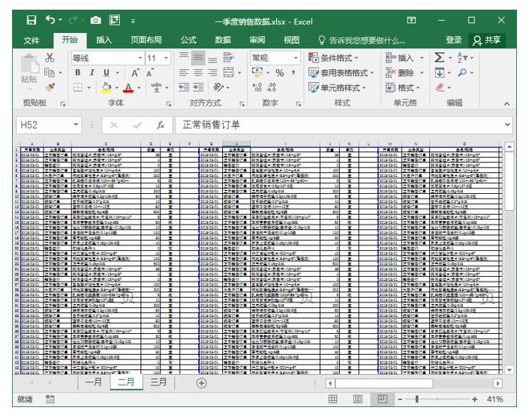Align text to the top
The image size is (529, 420).
[x=184, y=57]
